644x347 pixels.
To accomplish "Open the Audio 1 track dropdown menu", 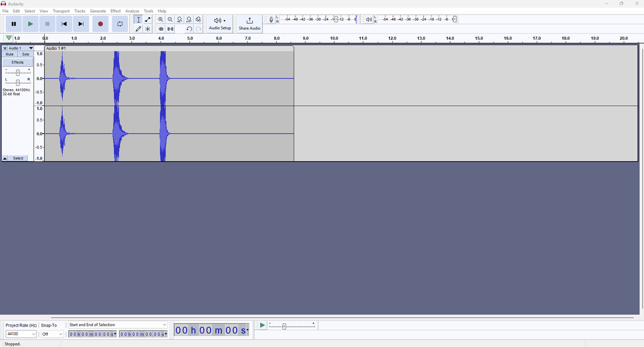I will [21, 48].
